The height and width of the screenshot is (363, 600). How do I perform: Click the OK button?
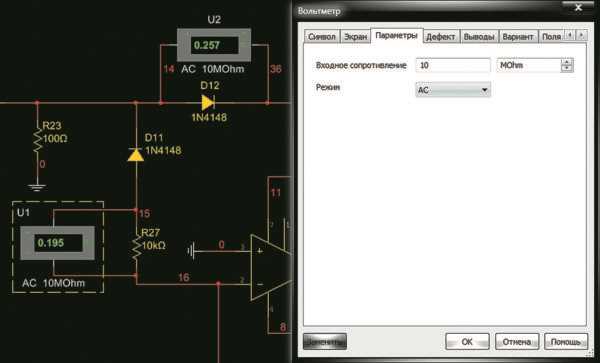click(x=467, y=342)
